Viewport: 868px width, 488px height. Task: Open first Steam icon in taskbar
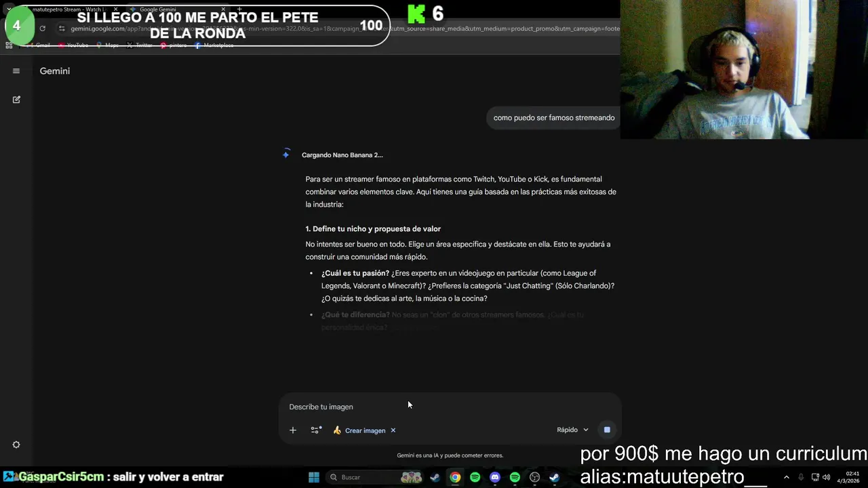point(435,477)
